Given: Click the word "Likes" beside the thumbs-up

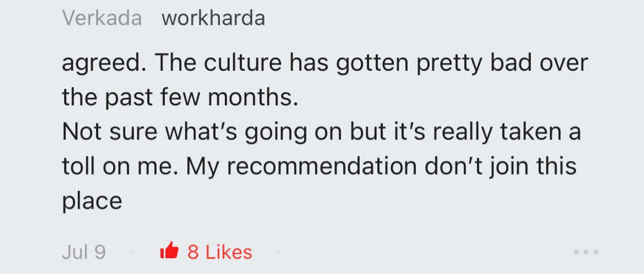Looking at the screenshot, I should pyautogui.click(x=229, y=251).
